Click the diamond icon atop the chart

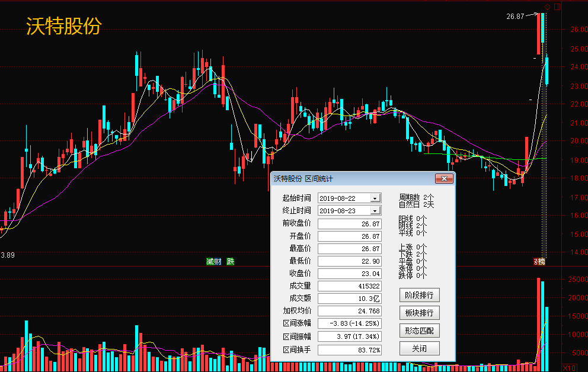coord(548,7)
